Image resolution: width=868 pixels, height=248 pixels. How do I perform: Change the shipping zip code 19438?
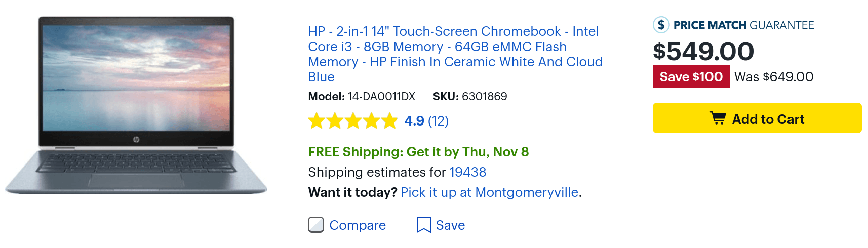pos(467,172)
